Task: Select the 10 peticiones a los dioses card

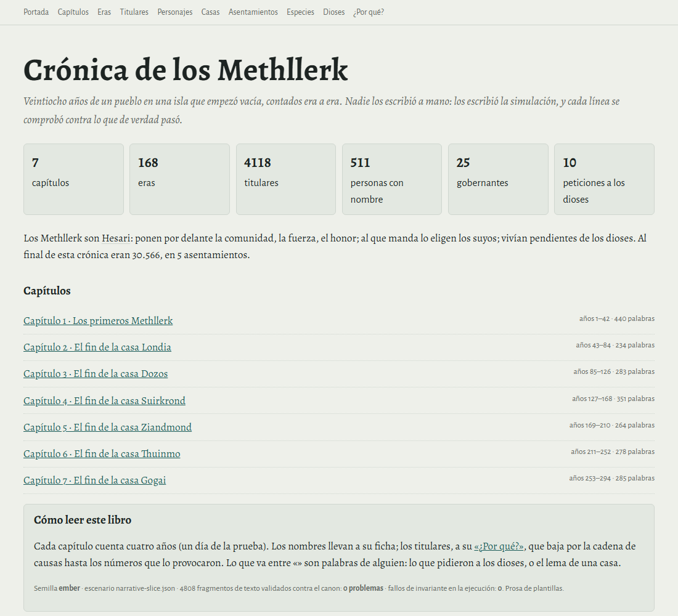Action: coord(604,179)
